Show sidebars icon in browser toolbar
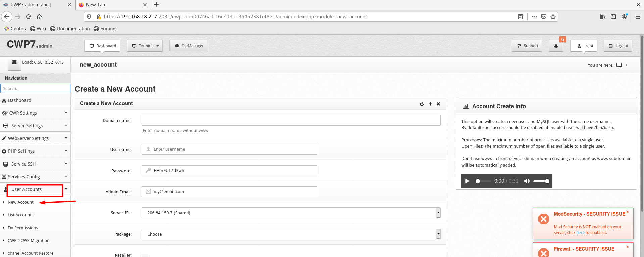 pos(613,17)
